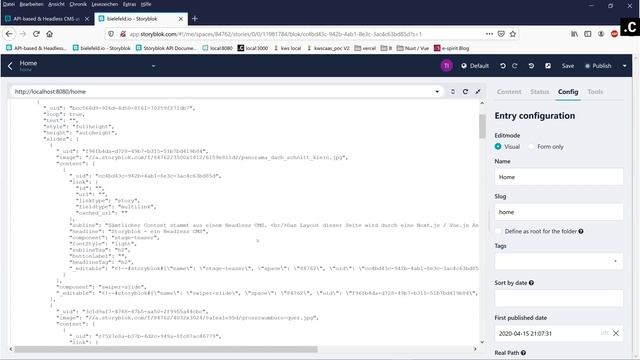The image size is (640, 360).
Task: Show help for Define as root
Action: pyautogui.click(x=581, y=231)
